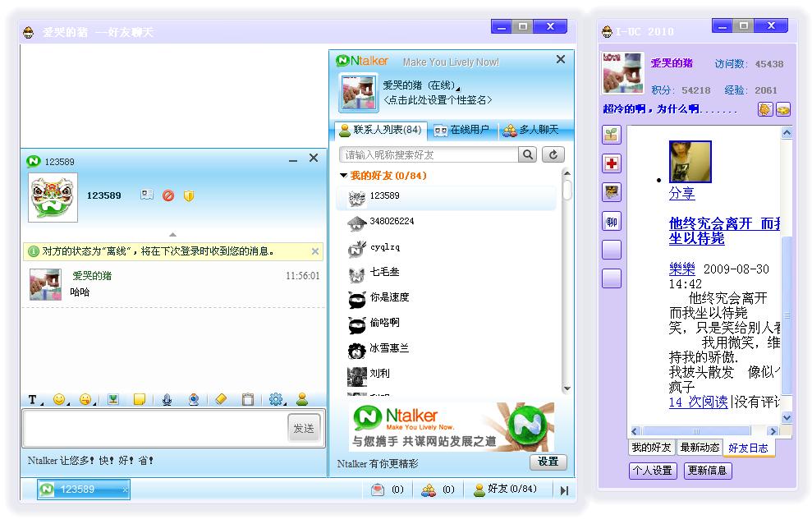Image resolution: width=812 pixels, height=524 pixels.
Task: Close the 123589 chat tab in the bottom bar
Action: tap(125, 490)
